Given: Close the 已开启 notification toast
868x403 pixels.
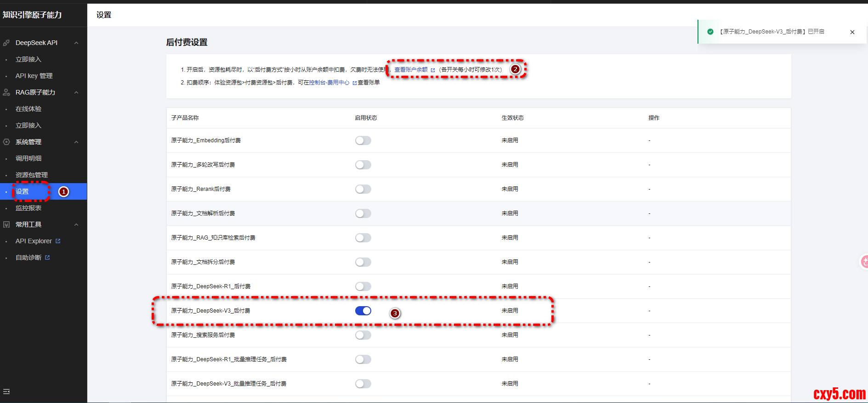Looking at the screenshot, I should [x=852, y=32].
